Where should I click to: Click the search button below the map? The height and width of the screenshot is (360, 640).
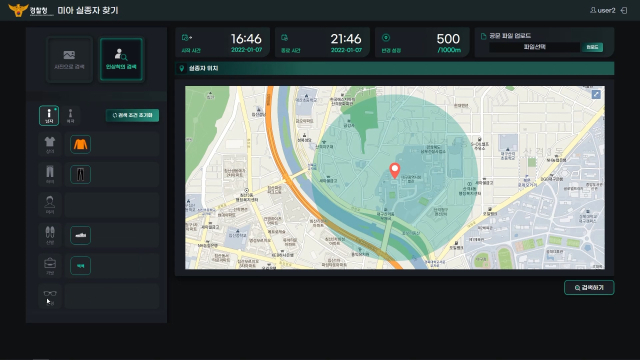tap(589, 288)
